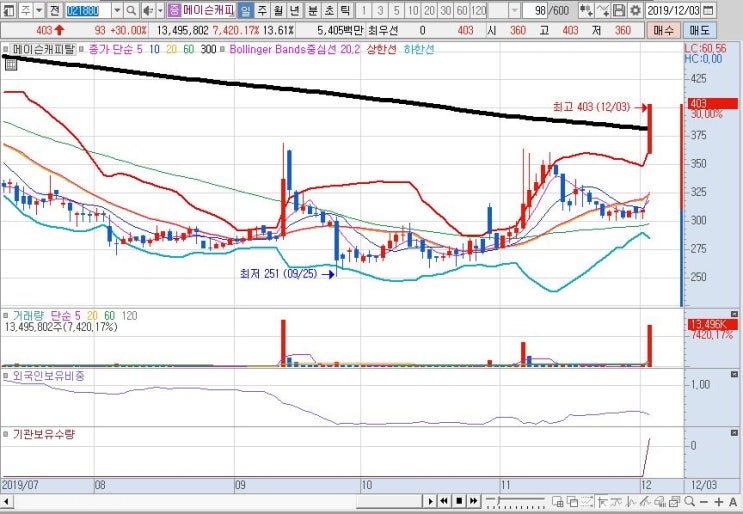Open the calendar date picker icon
This screenshot has height=514, width=743.
[707, 10]
